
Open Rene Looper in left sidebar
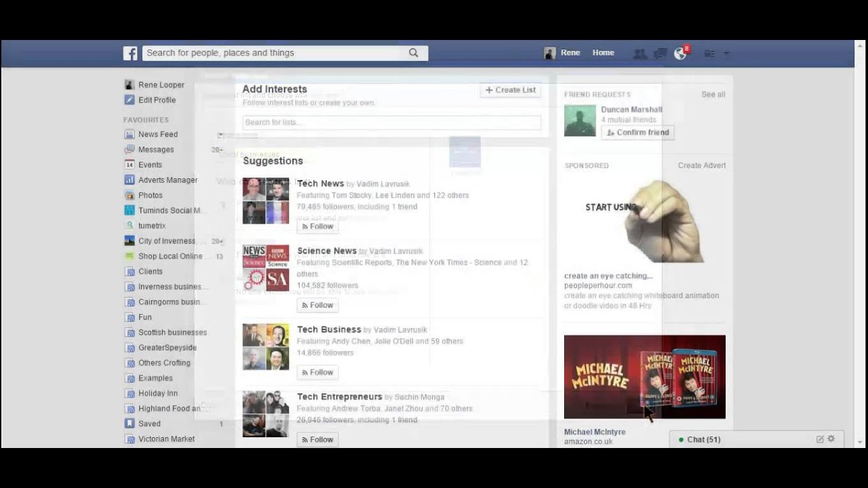coord(161,85)
